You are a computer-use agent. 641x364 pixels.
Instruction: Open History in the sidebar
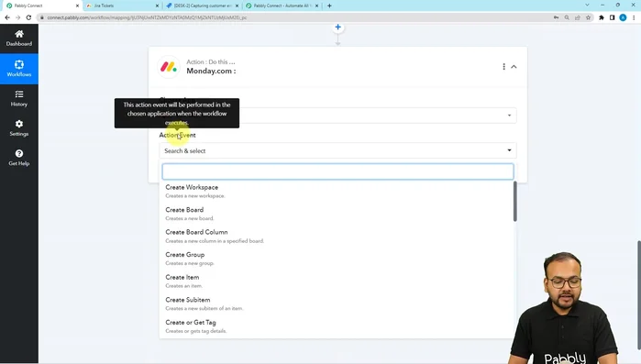(19, 98)
